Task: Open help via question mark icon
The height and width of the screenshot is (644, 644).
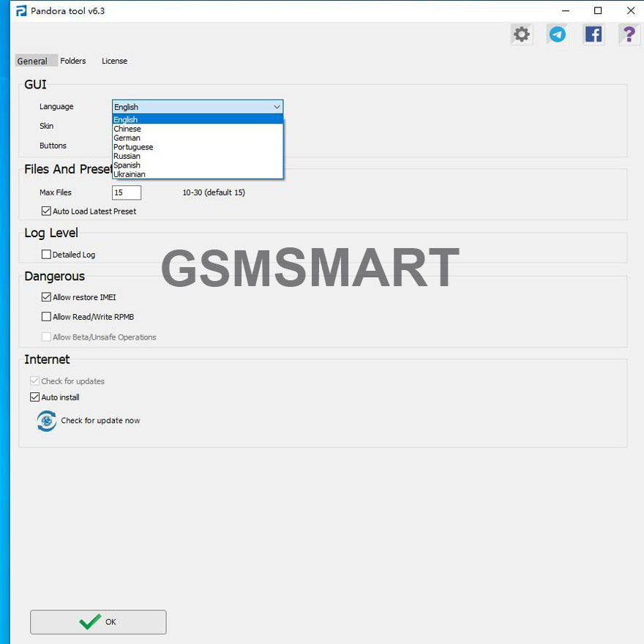Action: click(629, 34)
